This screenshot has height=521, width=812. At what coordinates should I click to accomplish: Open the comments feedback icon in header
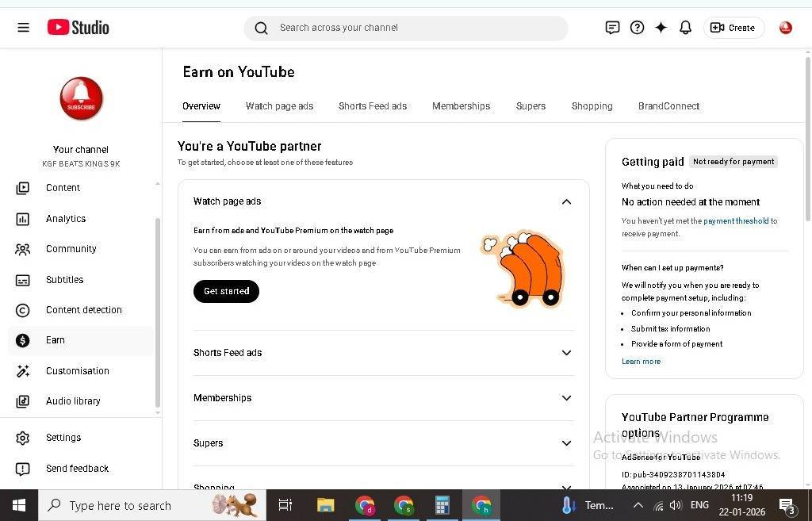click(x=612, y=28)
